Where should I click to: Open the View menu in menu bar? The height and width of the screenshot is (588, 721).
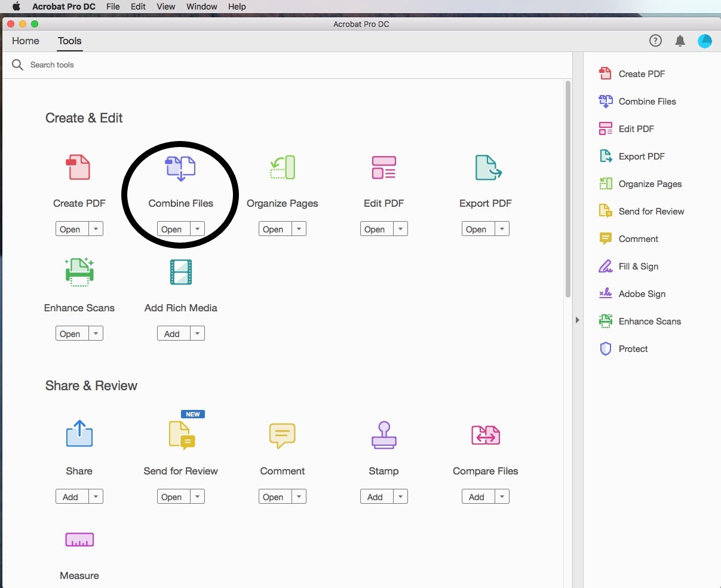165,7
